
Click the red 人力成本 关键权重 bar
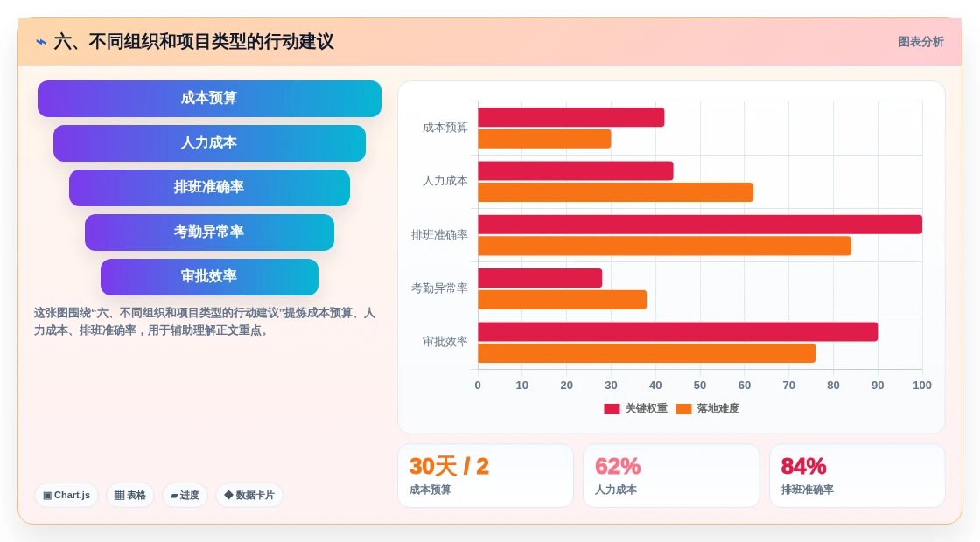[576, 171]
